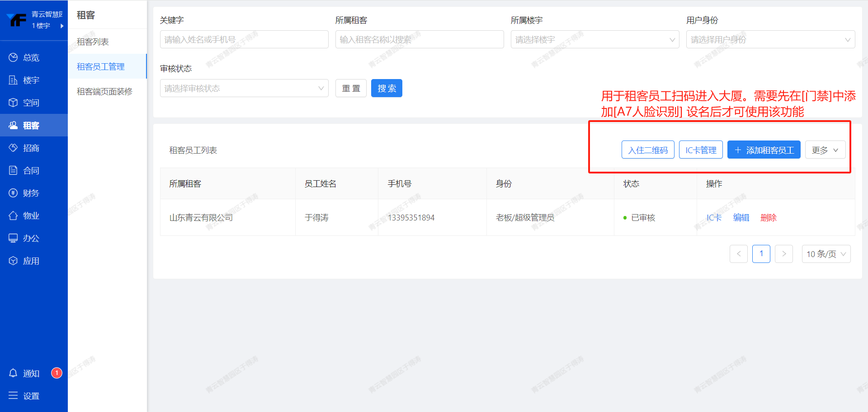Click the blue 搜索 search button
868x412 pixels.
pos(387,89)
